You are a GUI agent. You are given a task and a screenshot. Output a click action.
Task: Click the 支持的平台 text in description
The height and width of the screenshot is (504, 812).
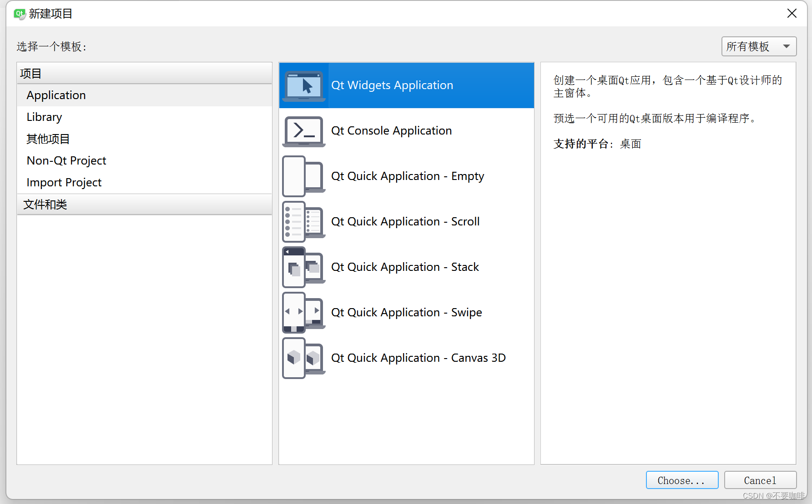(x=581, y=144)
